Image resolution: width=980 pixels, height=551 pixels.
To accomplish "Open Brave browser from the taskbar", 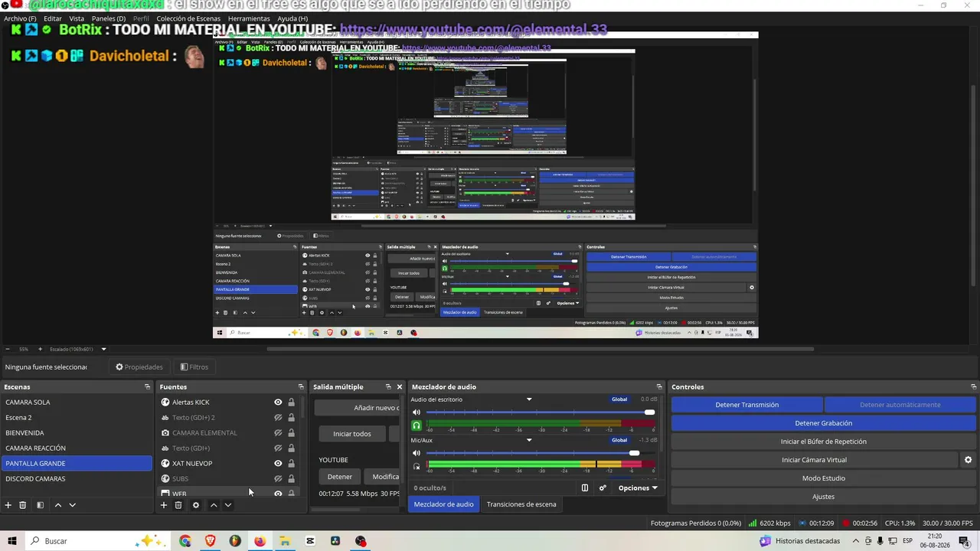I will (211, 541).
